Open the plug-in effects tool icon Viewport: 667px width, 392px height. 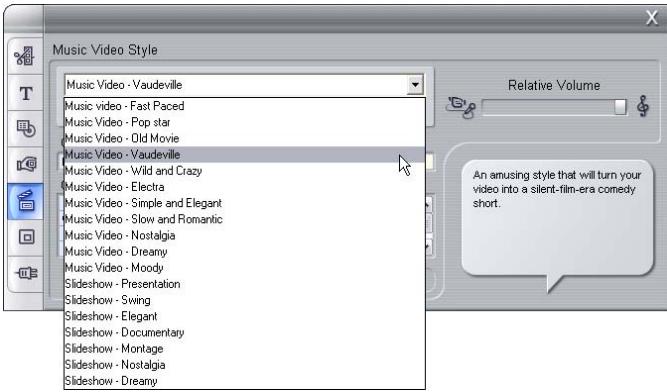coord(25,273)
